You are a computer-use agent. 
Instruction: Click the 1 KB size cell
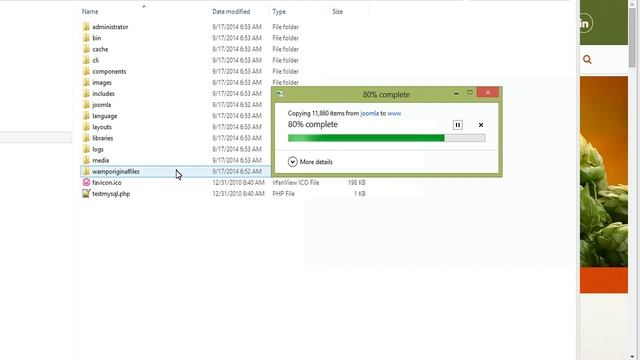[360, 193]
